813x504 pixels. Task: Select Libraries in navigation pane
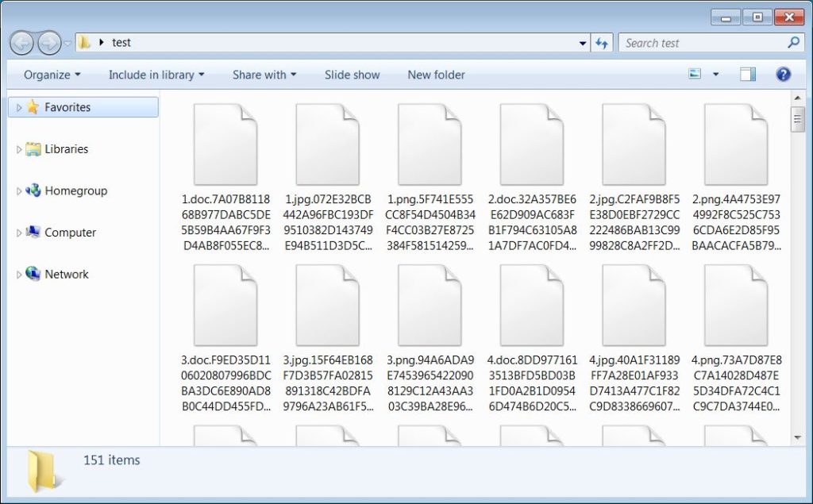coord(67,148)
